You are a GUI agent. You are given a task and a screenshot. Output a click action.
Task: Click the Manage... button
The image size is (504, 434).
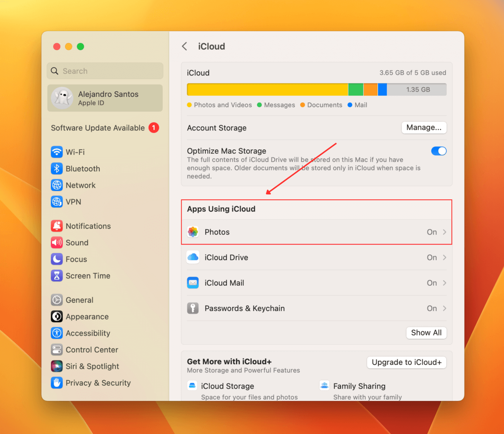click(424, 127)
